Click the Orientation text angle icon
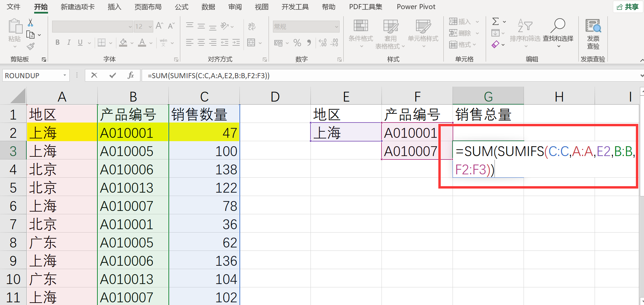The width and height of the screenshot is (644, 305). tap(225, 26)
